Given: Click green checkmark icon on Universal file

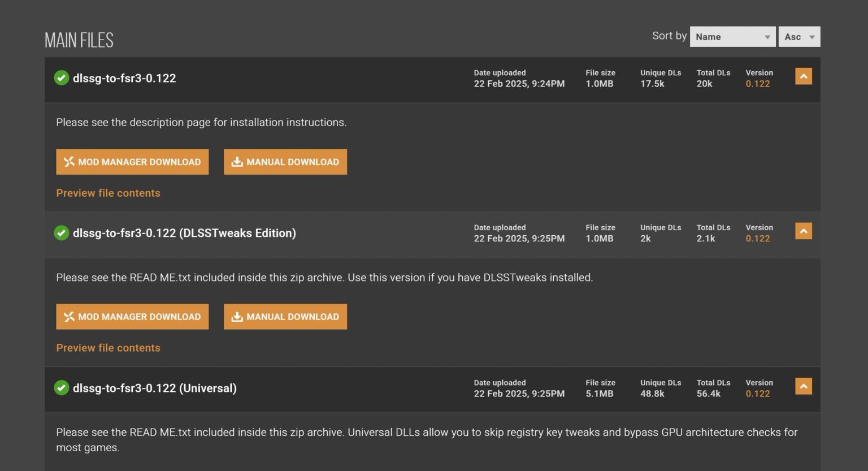Looking at the screenshot, I should pyautogui.click(x=62, y=388).
